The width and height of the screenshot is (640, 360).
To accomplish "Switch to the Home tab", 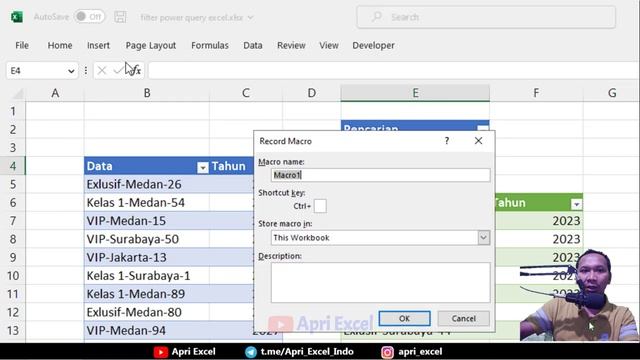I will [60, 45].
